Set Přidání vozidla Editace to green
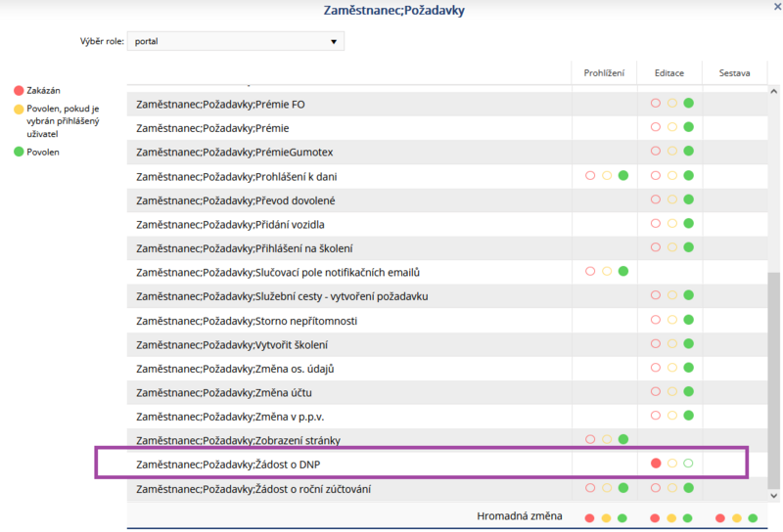Screen dimensions: 783x532 (689, 224)
